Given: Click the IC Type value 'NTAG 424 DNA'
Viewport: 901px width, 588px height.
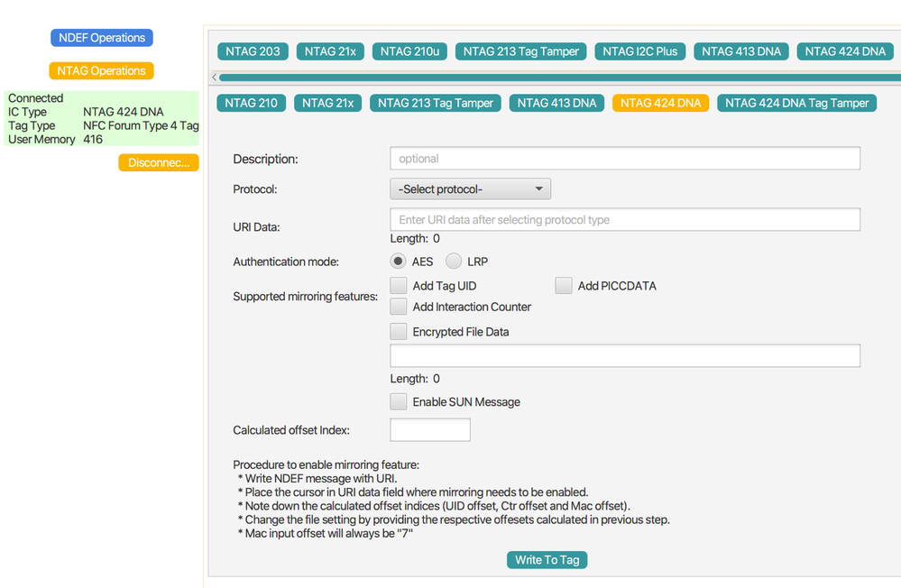Looking at the screenshot, I should [123, 112].
